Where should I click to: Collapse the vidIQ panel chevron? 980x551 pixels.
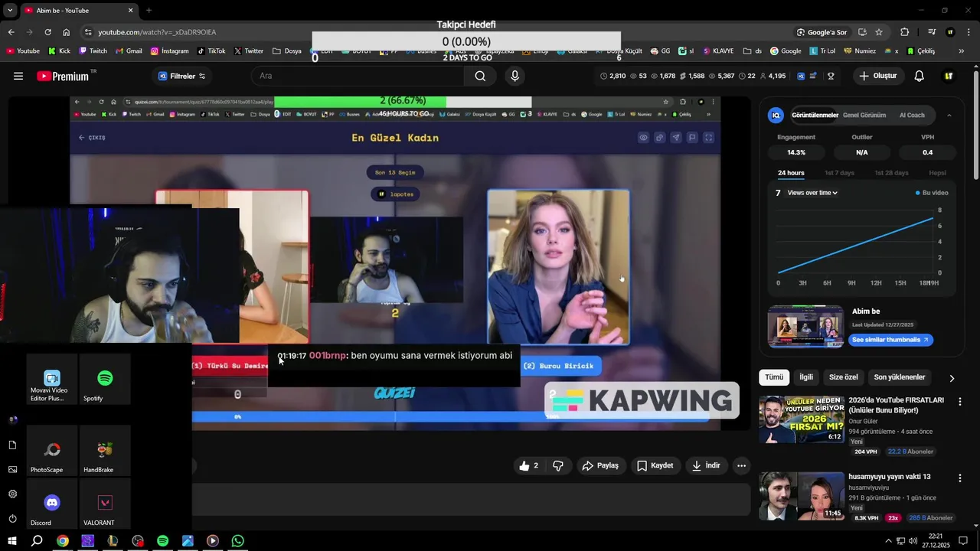pyautogui.click(x=949, y=115)
